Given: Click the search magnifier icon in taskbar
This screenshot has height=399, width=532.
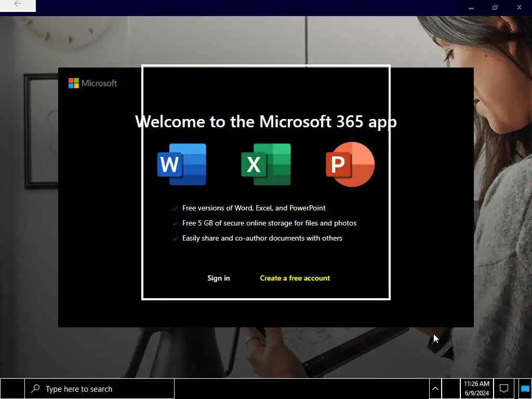Looking at the screenshot, I should (x=35, y=389).
